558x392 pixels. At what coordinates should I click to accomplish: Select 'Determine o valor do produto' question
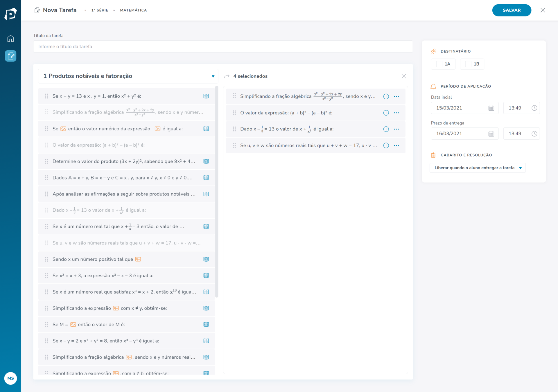(x=124, y=161)
